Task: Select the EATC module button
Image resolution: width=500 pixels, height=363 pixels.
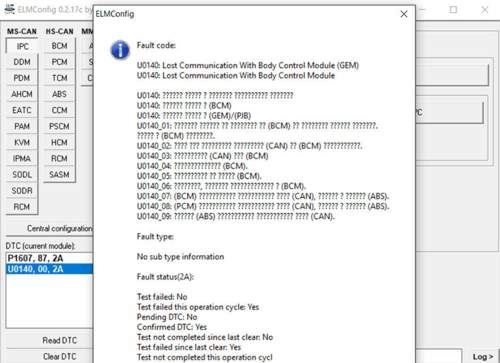Action: click(22, 110)
